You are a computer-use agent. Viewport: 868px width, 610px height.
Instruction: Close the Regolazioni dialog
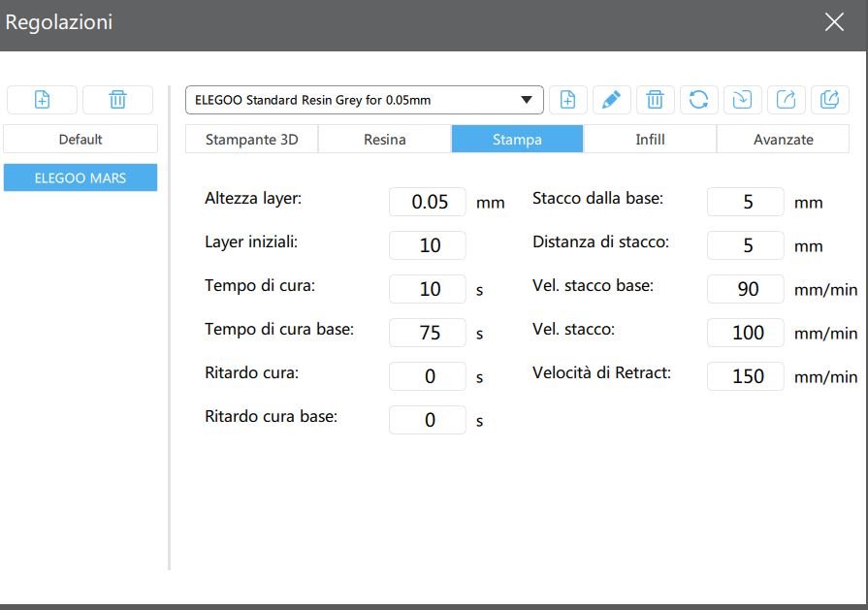(834, 22)
